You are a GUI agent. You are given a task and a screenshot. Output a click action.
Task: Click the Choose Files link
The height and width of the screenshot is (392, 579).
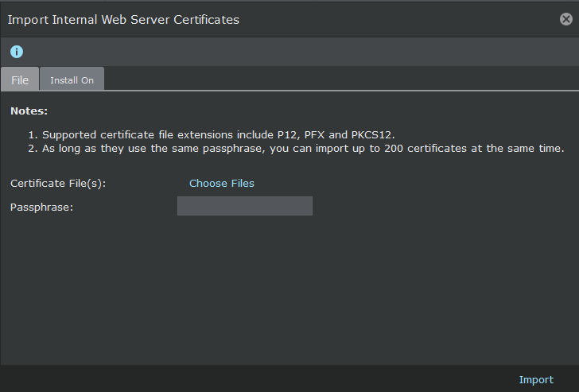point(222,184)
